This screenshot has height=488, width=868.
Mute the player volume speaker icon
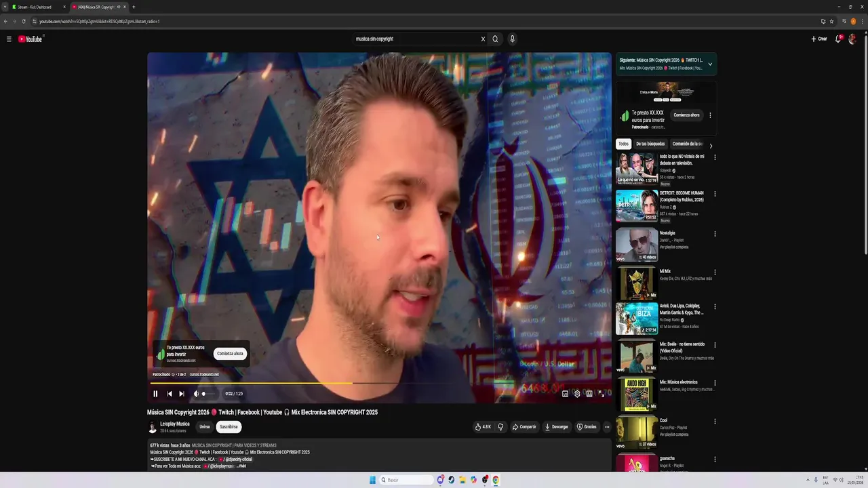pos(196,394)
